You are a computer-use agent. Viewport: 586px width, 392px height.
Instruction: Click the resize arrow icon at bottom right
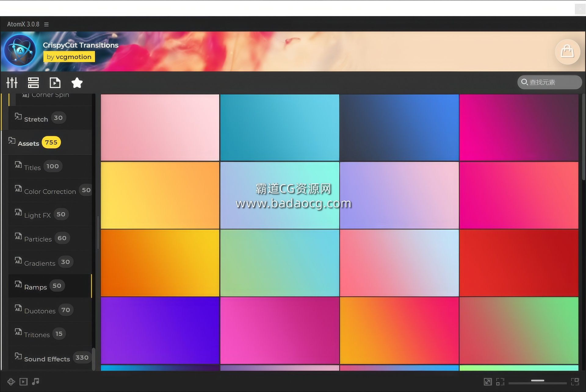click(x=488, y=382)
